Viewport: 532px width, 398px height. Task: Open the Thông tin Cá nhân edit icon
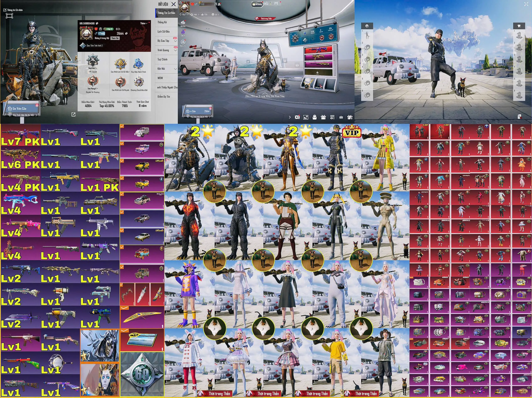click(x=5, y=10)
